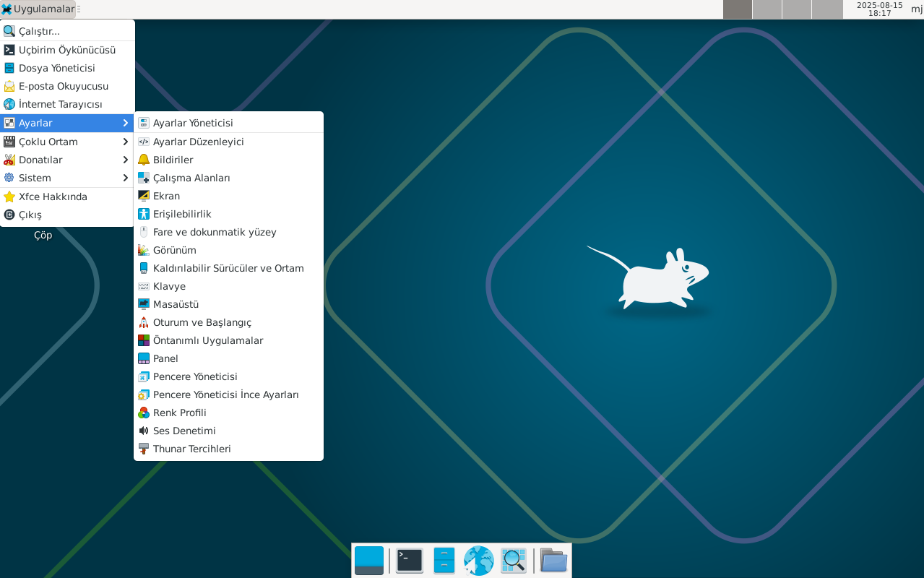Launch Uçbirim Öykünücüsü from the menu
This screenshot has width=924, height=578.
[x=67, y=50]
